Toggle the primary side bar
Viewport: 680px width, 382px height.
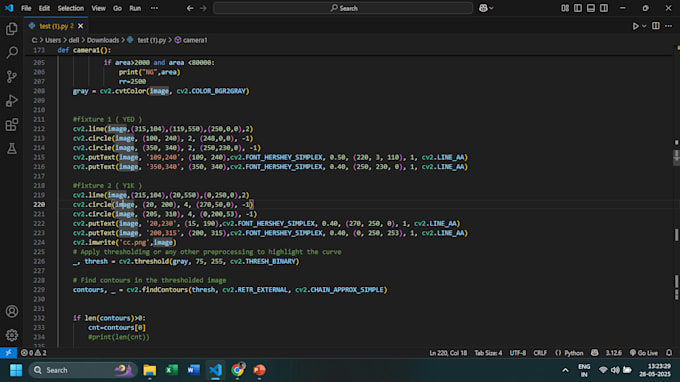(x=578, y=8)
